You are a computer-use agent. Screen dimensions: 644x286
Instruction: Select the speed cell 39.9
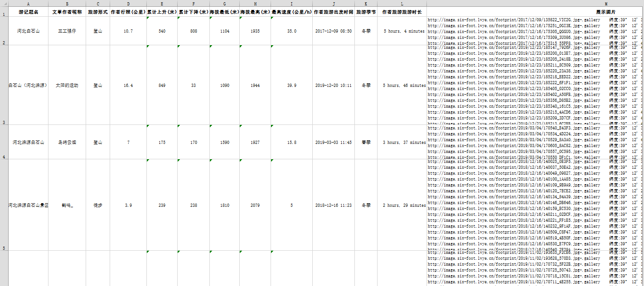292,85
